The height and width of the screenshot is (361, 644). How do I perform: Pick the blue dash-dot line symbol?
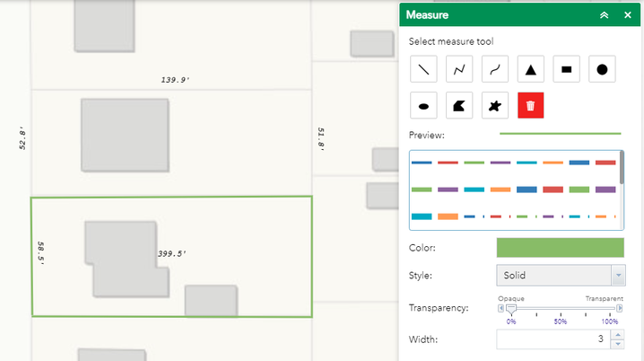[x=474, y=216]
